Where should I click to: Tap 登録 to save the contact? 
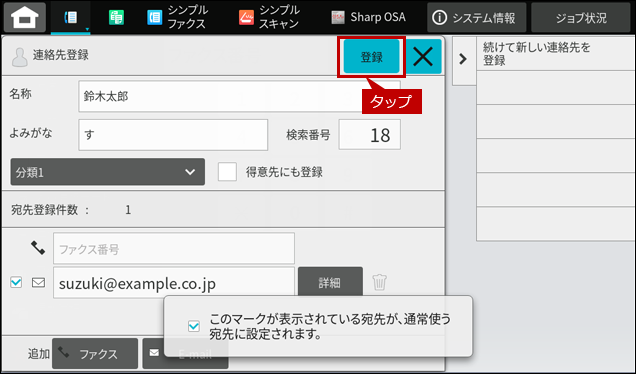point(372,57)
